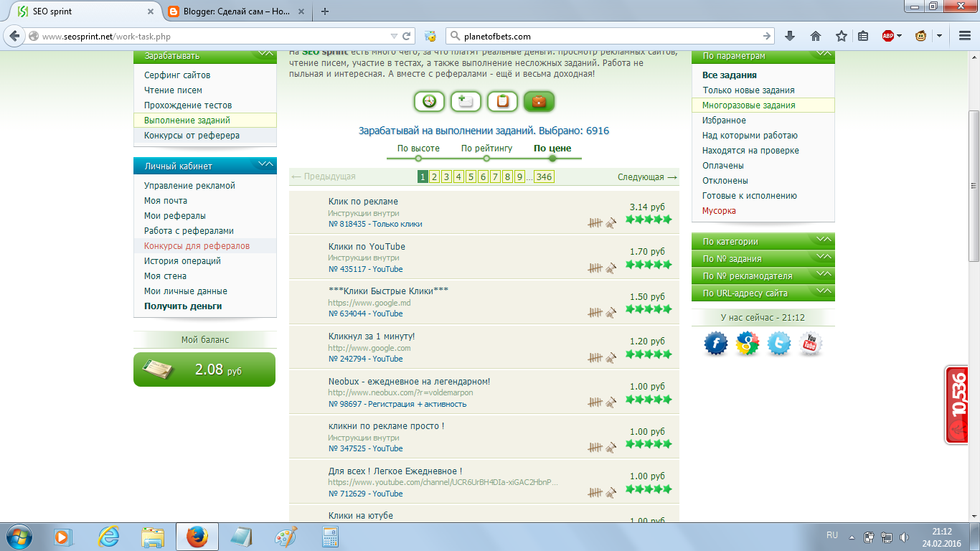
Task: Sort tasks by rating "По рейтингу"
Action: 486,149
